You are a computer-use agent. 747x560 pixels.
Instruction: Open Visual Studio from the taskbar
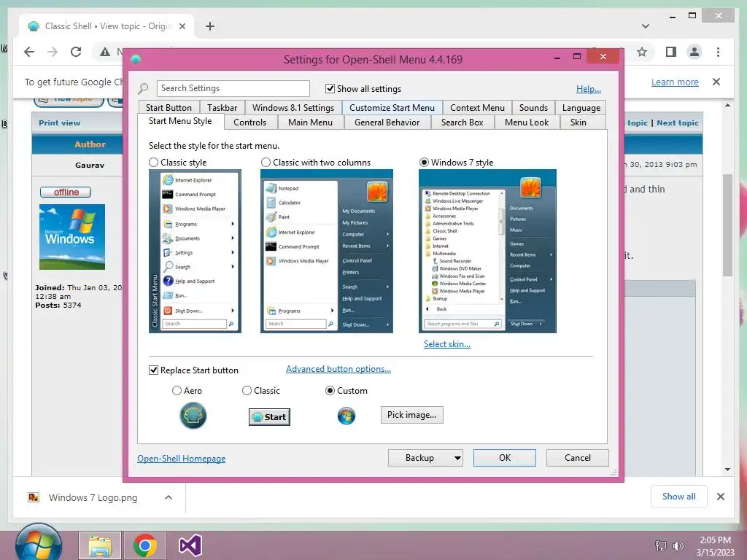click(x=190, y=545)
